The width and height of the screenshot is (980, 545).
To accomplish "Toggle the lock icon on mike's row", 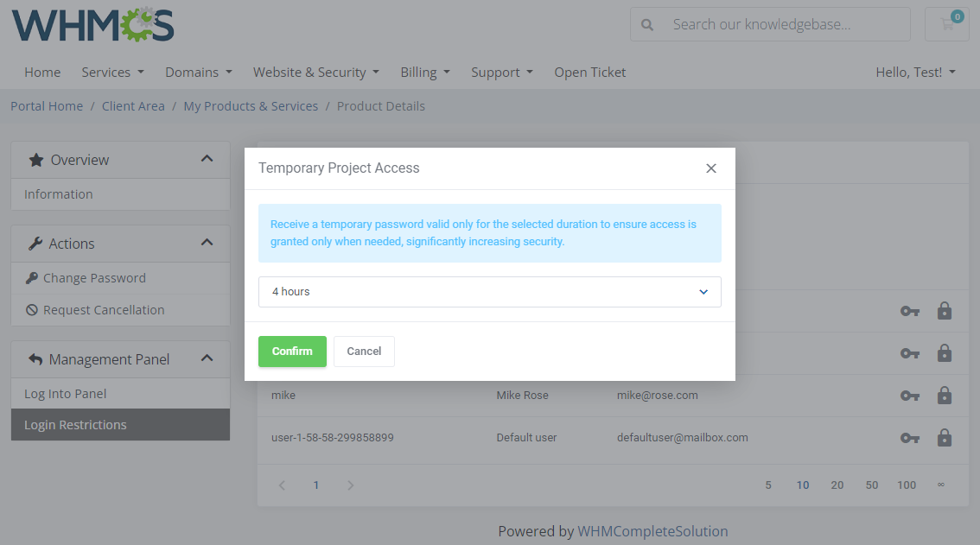I will coord(945,396).
